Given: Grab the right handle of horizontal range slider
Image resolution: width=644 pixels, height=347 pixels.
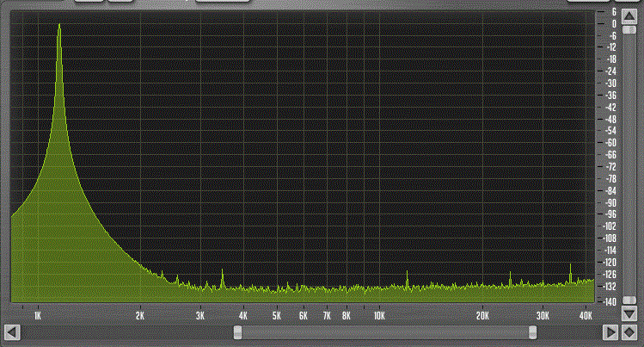Looking at the screenshot, I should click(533, 332).
